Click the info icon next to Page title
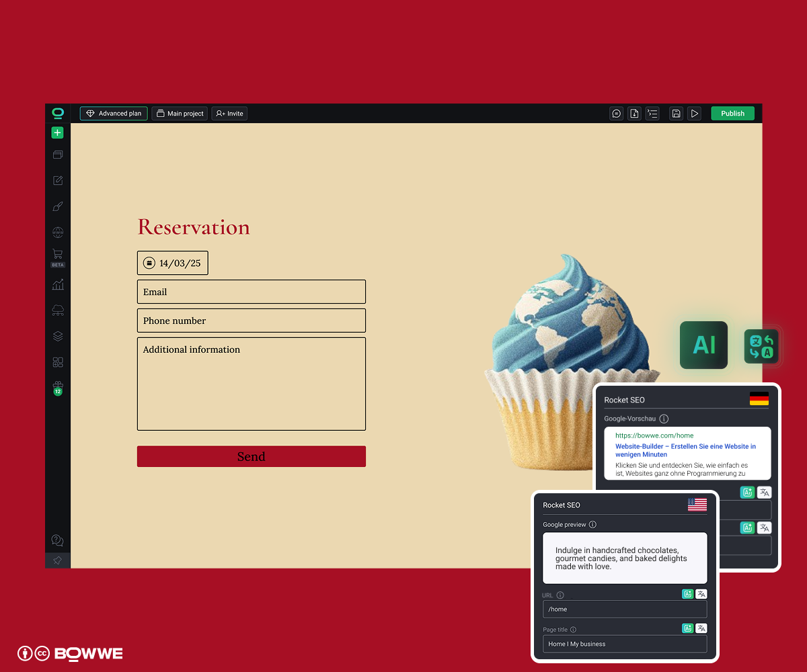This screenshot has height=672, width=807. [574, 630]
